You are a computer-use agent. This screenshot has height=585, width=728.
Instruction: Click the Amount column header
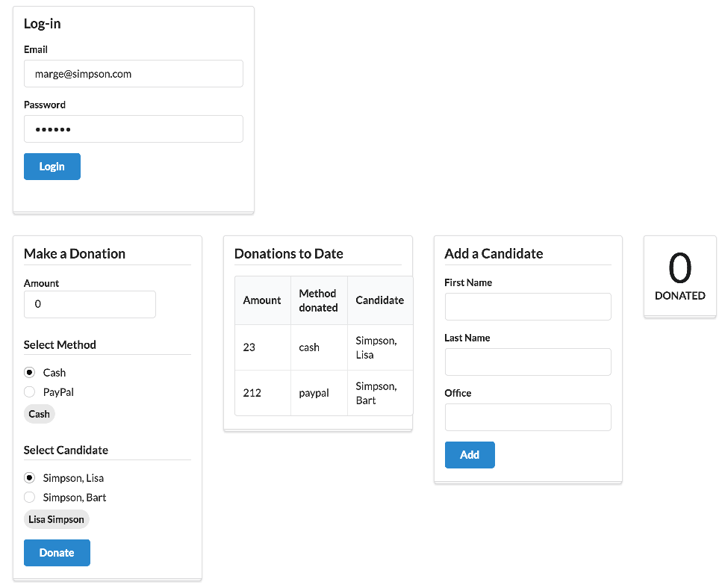pyautogui.click(x=262, y=300)
